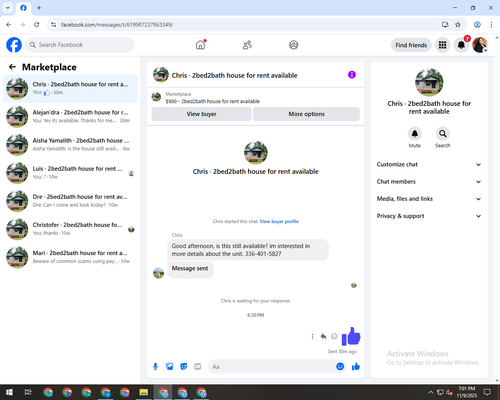Open a new browser tab

click(x=39, y=8)
